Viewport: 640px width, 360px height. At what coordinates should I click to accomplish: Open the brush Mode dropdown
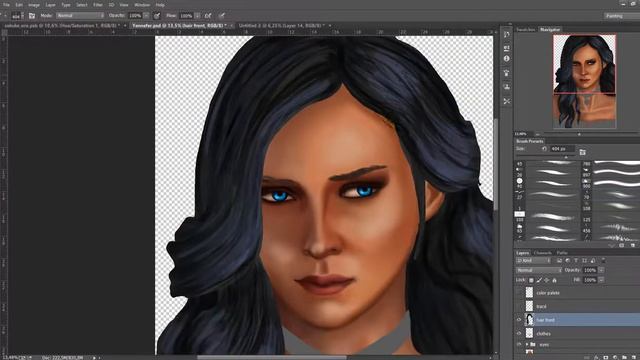[x=80, y=16]
